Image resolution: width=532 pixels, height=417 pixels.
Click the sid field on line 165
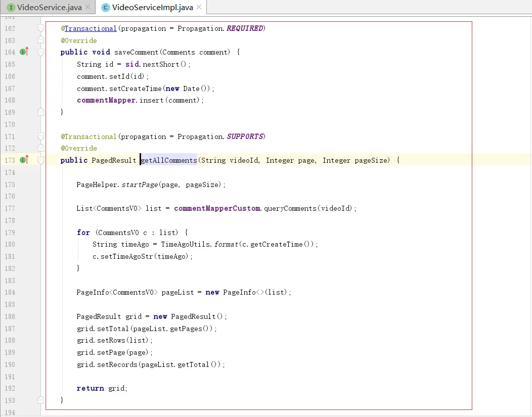click(132, 64)
